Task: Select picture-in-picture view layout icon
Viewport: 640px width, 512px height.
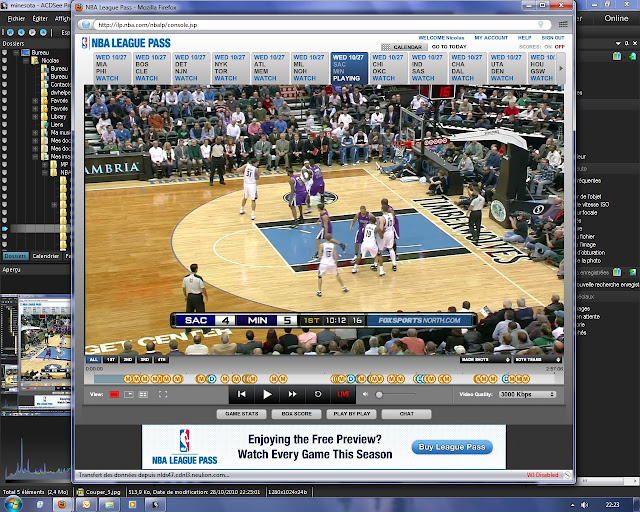Action: (x=129, y=394)
